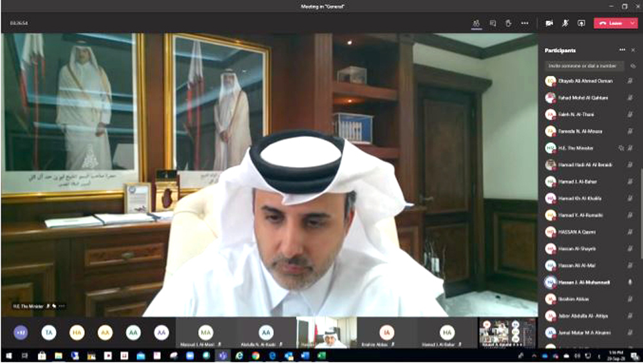Viewport: 643px width, 364px height.
Task: Close the Participants panel
Action: coord(633,50)
